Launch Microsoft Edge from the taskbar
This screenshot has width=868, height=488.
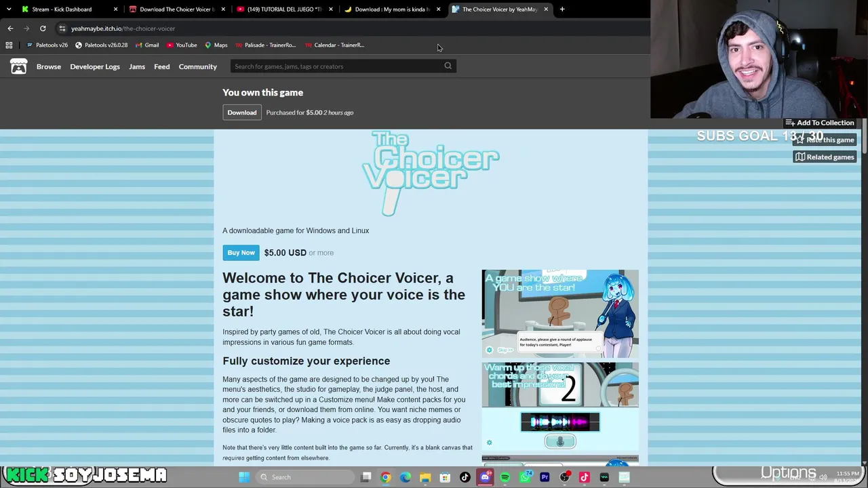coord(405,477)
